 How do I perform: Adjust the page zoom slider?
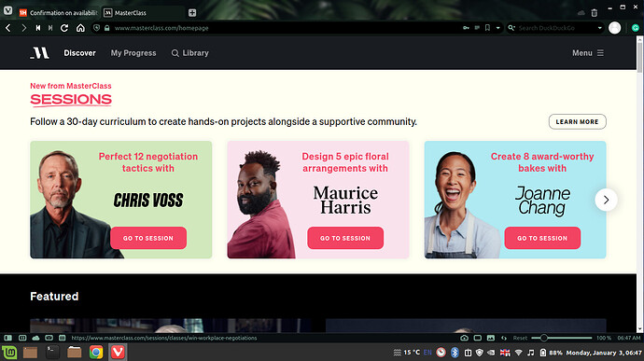[x=562, y=338]
